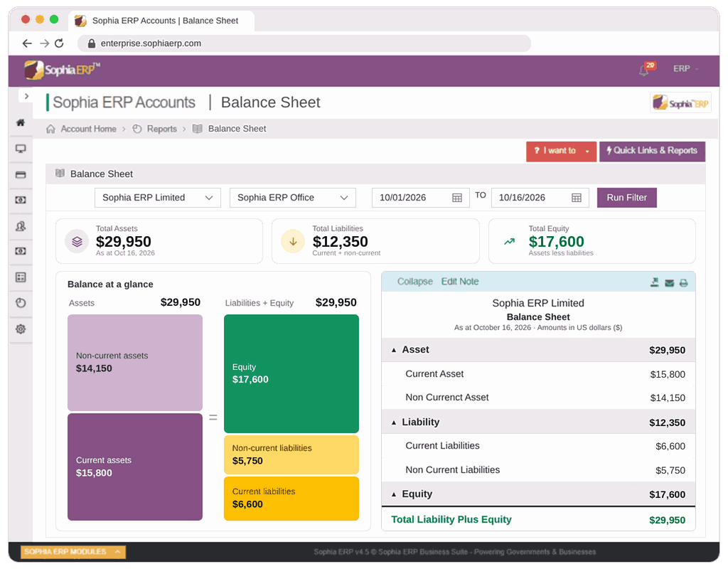Select the Non-current liabilities $5,750 block
The width and height of the screenshot is (728, 569).
click(291, 454)
